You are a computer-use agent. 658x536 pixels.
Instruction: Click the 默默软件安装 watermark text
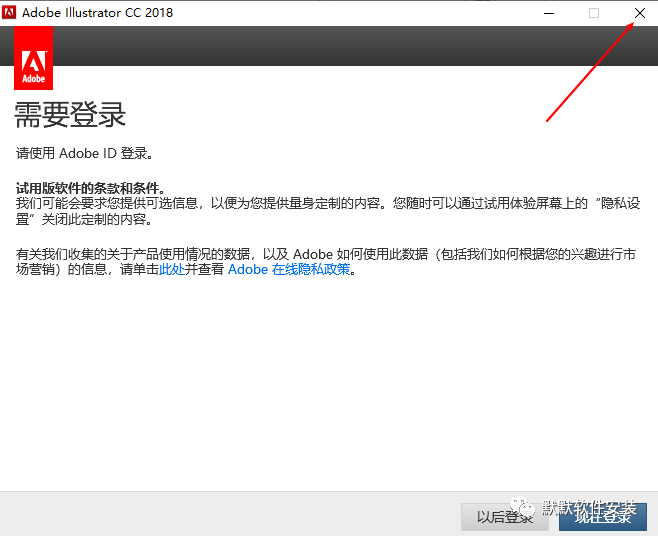(589, 507)
